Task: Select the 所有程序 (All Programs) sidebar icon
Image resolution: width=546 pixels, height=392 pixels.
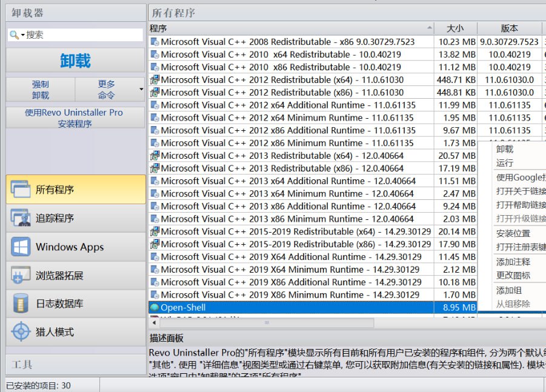Action: tap(21, 190)
